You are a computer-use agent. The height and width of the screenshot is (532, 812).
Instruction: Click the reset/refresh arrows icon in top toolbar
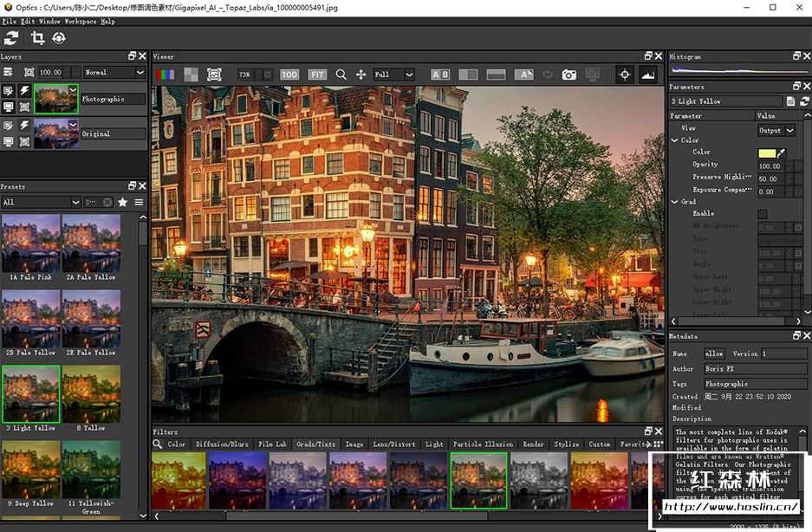click(x=11, y=38)
